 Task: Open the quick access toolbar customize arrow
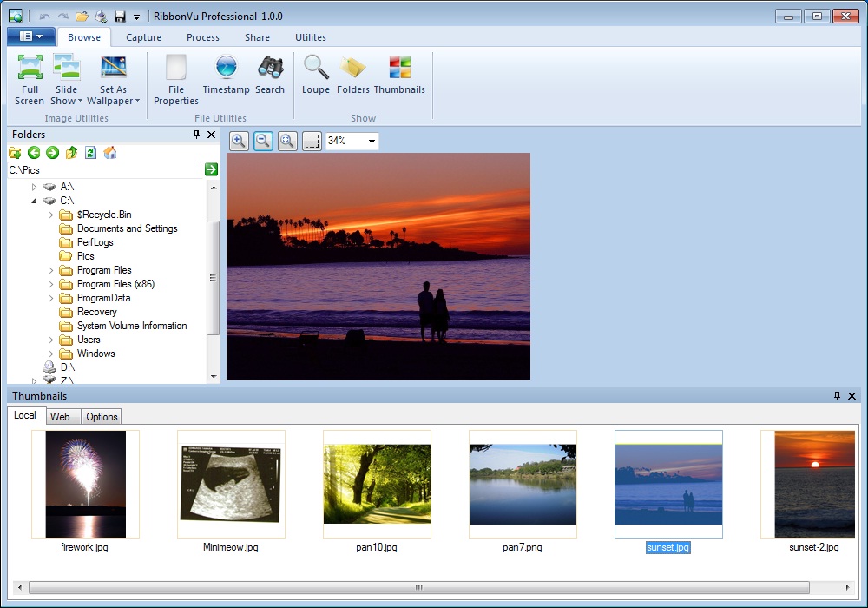click(137, 17)
